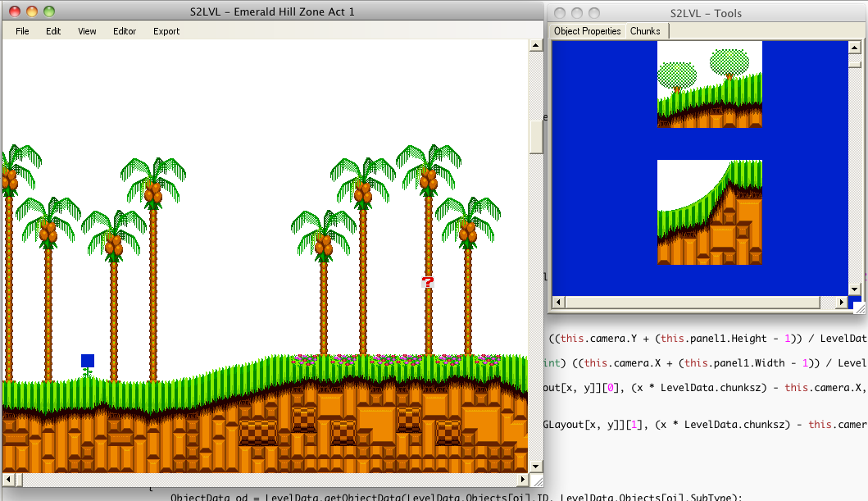The image size is (868, 501).
Task: Click 'GLayout[x, y]][1]' in the background code
Action: (x=591, y=425)
